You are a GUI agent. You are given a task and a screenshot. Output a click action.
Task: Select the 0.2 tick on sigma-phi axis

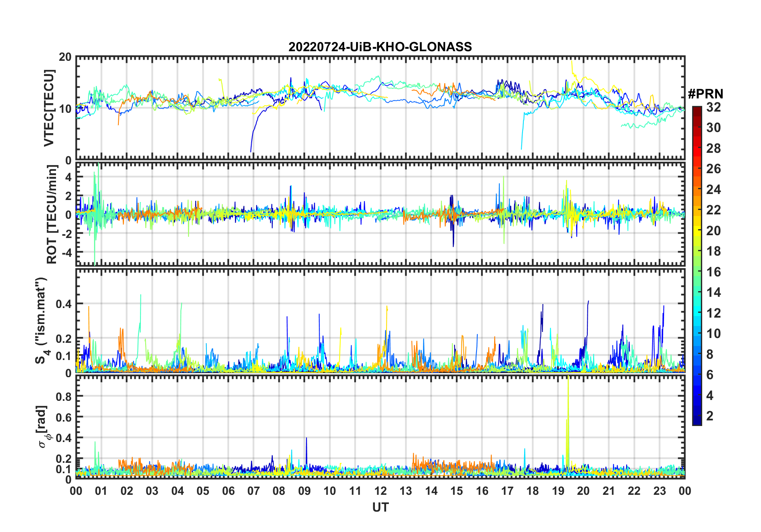(64, 458)
